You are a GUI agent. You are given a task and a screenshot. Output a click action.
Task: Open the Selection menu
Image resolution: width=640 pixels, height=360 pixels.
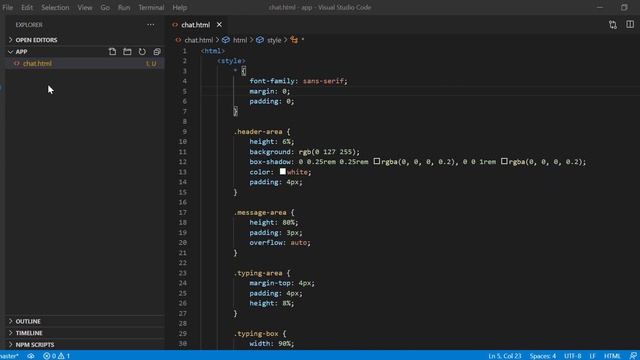[x=55, y=7]
